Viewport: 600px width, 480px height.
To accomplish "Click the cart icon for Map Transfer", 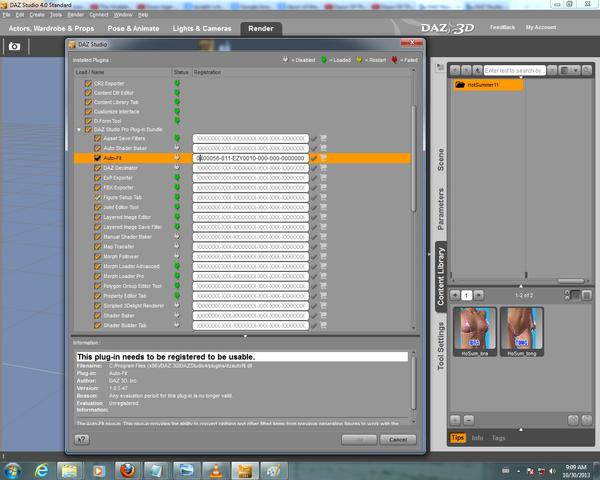I will (323, 247).
